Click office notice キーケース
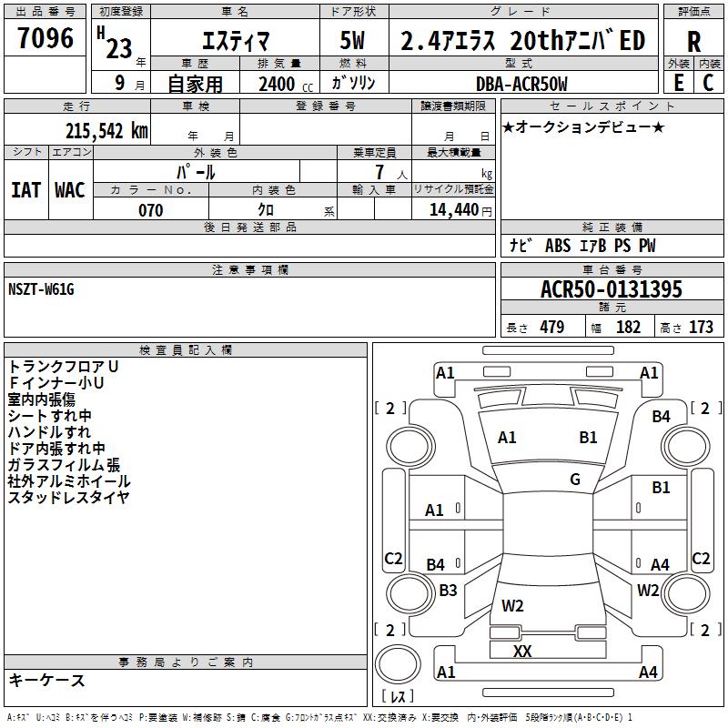Screen dimensions: 728x728 pyautogui.click(x=47, y=680)
